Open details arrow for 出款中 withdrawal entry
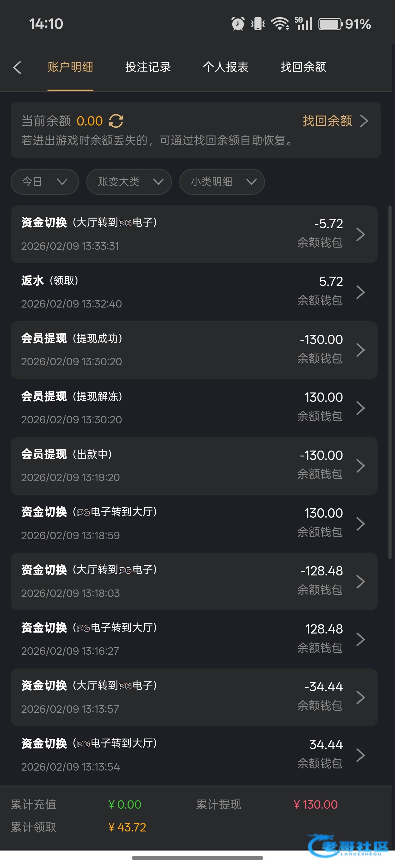The width and height of the screenshot is (395, 868). point(360,466)
